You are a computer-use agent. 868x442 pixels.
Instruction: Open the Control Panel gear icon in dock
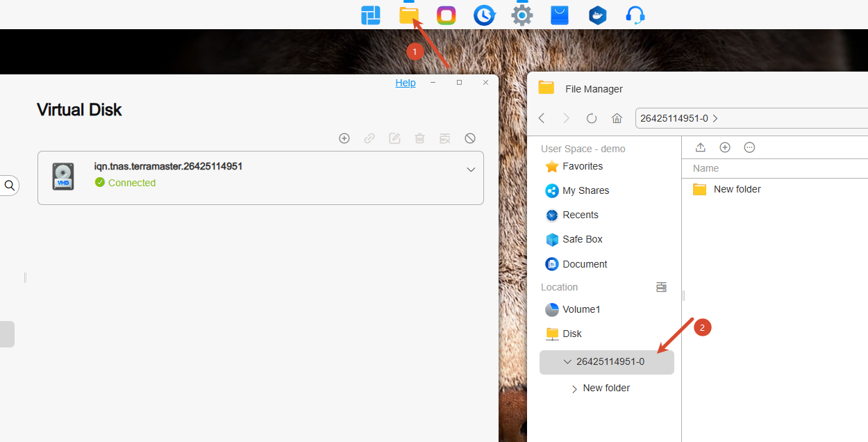[522, 15]
